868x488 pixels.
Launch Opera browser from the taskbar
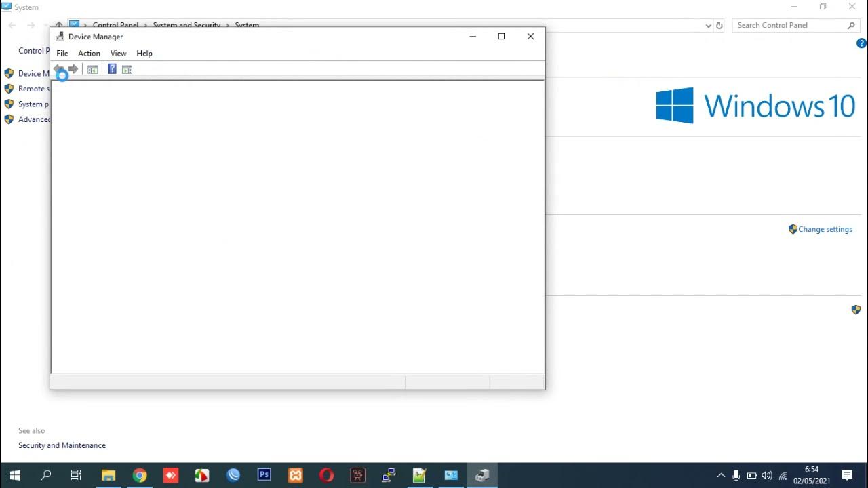(326, 475)
